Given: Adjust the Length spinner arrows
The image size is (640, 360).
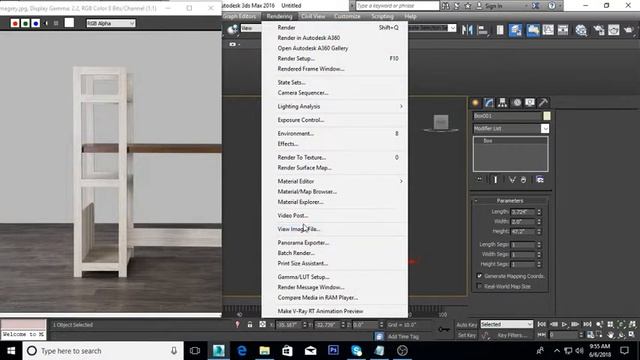Looking at the screenshot, I should 539,212.
